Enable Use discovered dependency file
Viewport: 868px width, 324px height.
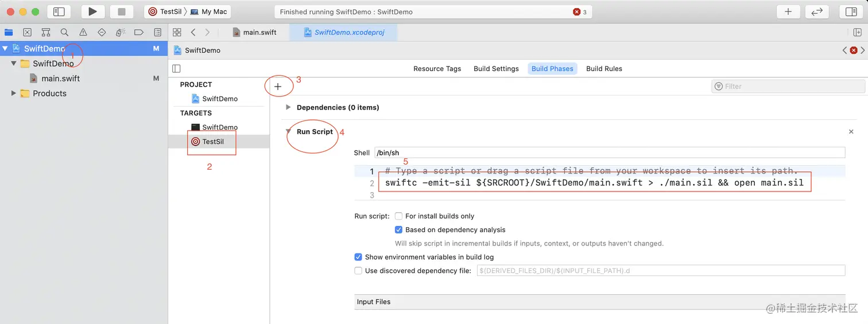tap(358, 271)
